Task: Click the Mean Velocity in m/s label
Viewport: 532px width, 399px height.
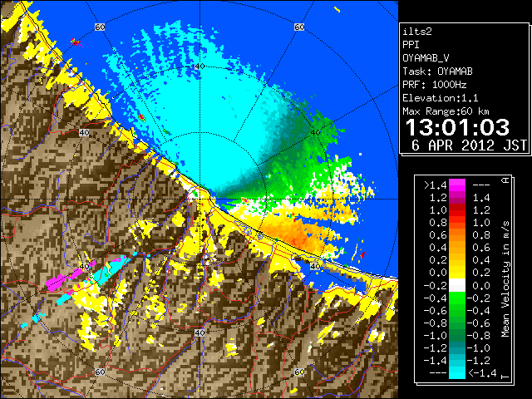Action: coord(505,279)
